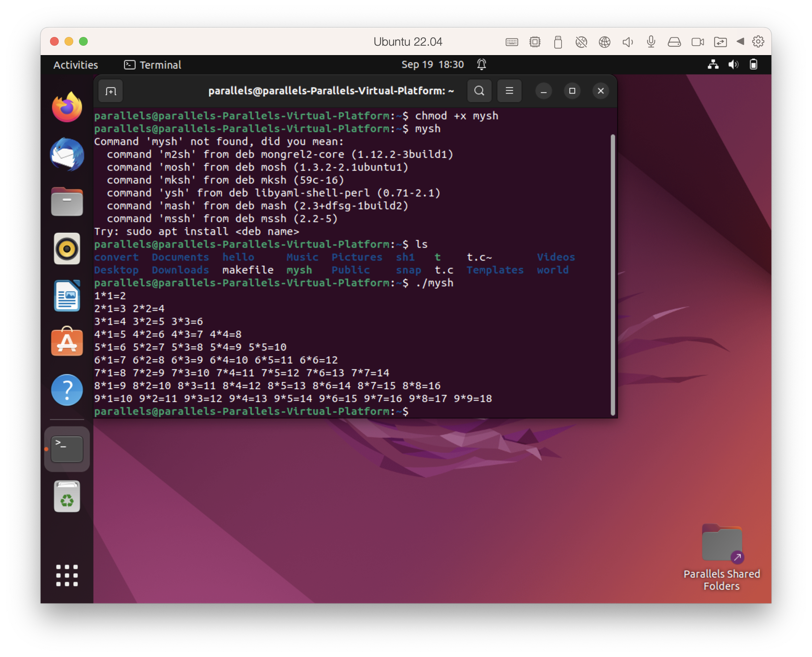Click the volume icon in Ubuntu top bar

click(733, 65)
